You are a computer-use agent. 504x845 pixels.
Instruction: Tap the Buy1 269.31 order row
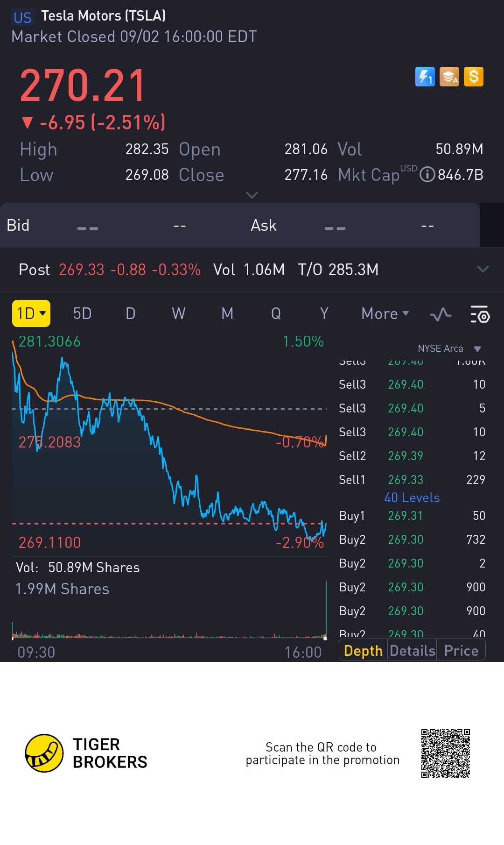pyautogui.click(x=412, y=516)
